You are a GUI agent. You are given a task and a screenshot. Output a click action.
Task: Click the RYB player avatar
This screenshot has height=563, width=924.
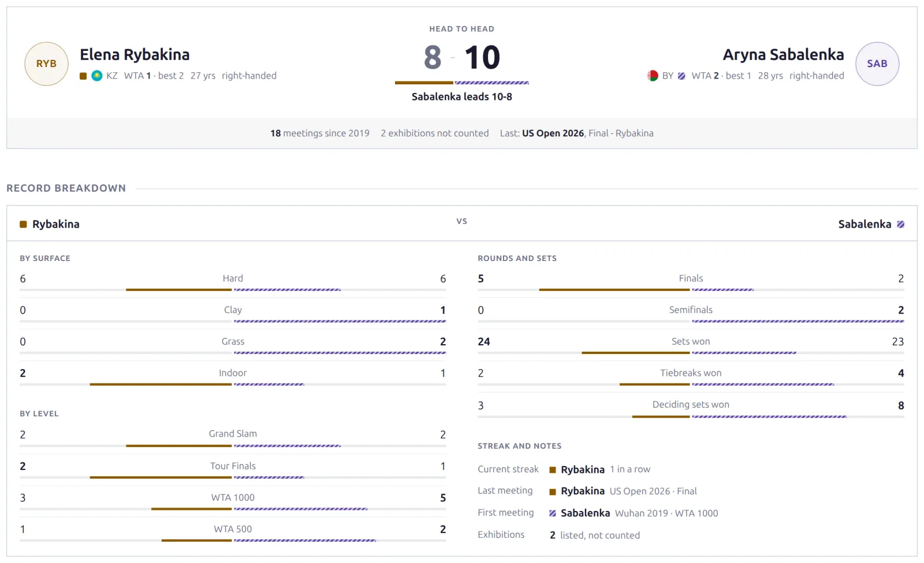[47, 64]
